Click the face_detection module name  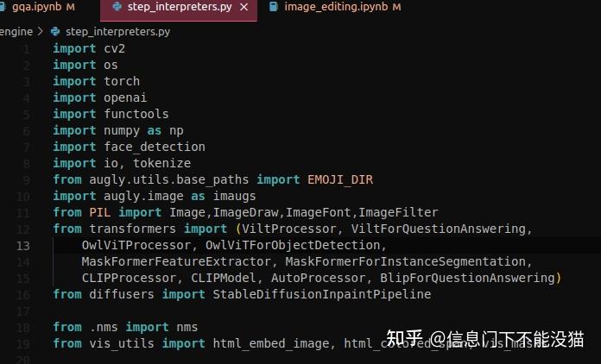pos(155,147)
